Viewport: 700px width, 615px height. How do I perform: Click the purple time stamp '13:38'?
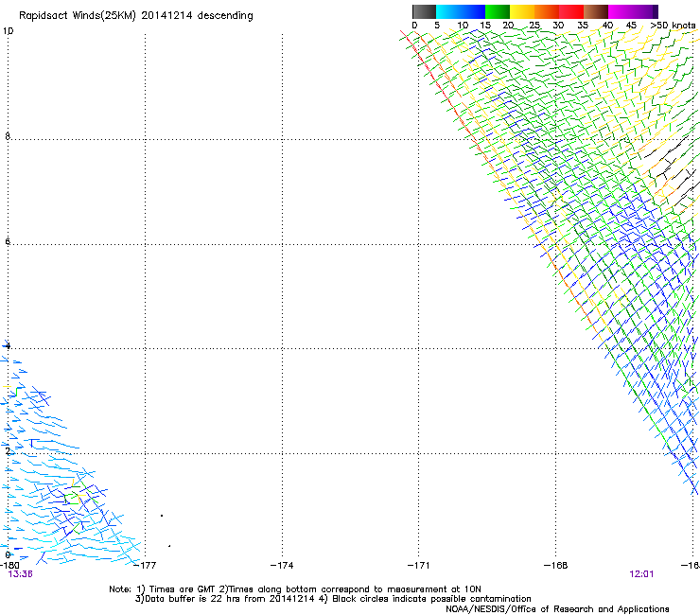20,574
